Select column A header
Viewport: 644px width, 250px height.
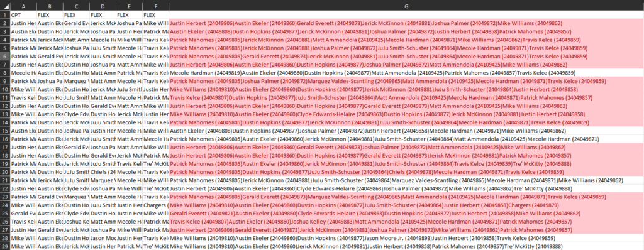tap(23, 6)
